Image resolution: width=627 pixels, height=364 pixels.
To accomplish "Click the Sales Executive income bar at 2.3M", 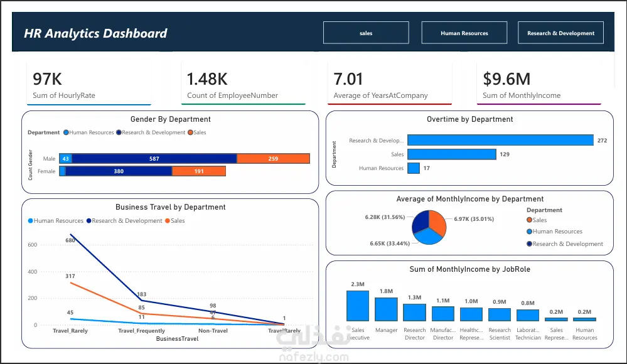I will pos(358,306).
